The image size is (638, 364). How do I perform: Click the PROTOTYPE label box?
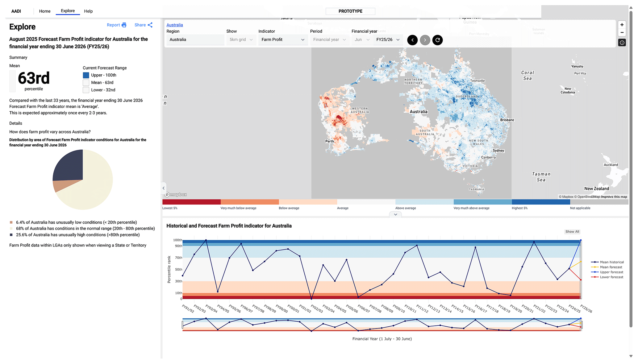[350, 11]
